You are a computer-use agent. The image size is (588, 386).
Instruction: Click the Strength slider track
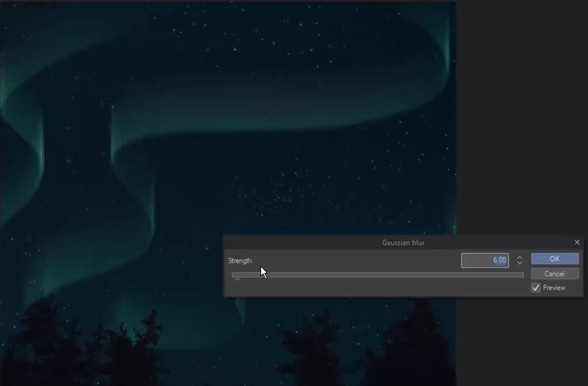coord(378,275)
